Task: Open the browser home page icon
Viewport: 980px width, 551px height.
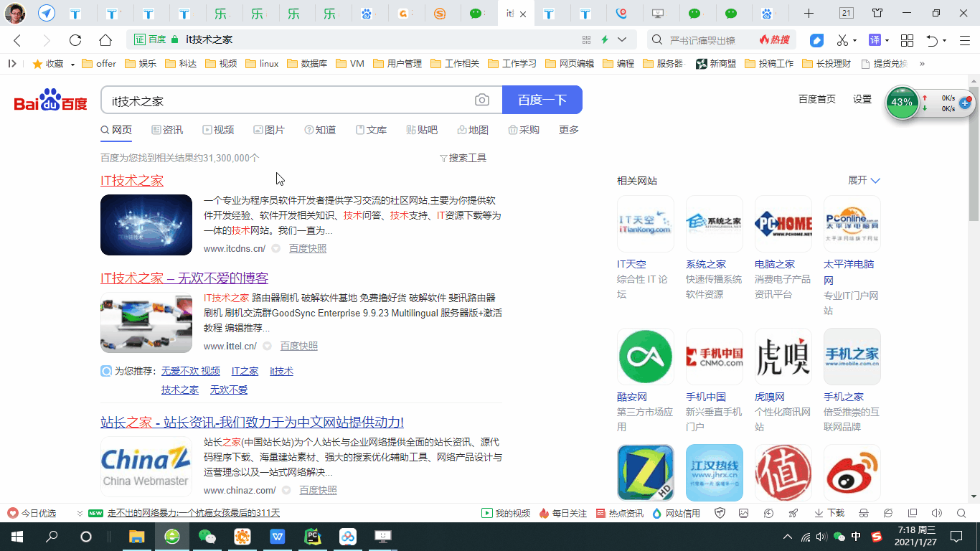Action: tap(105, 40)
